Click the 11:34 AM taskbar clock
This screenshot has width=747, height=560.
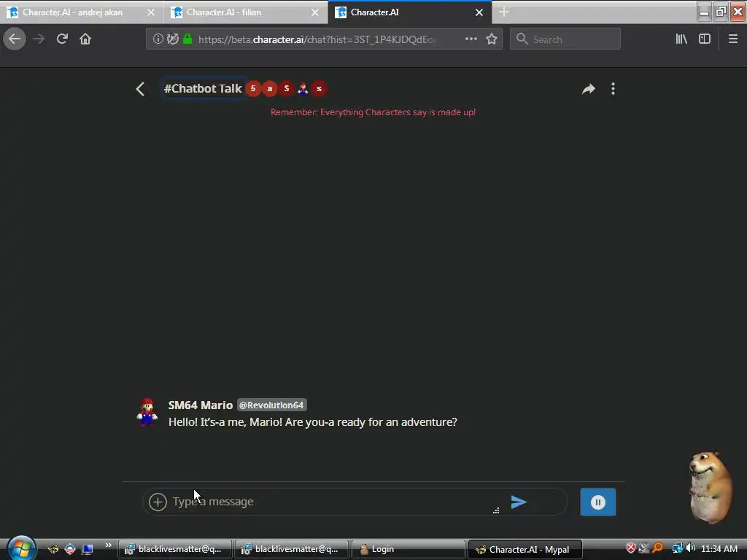(x=719, y=549)
